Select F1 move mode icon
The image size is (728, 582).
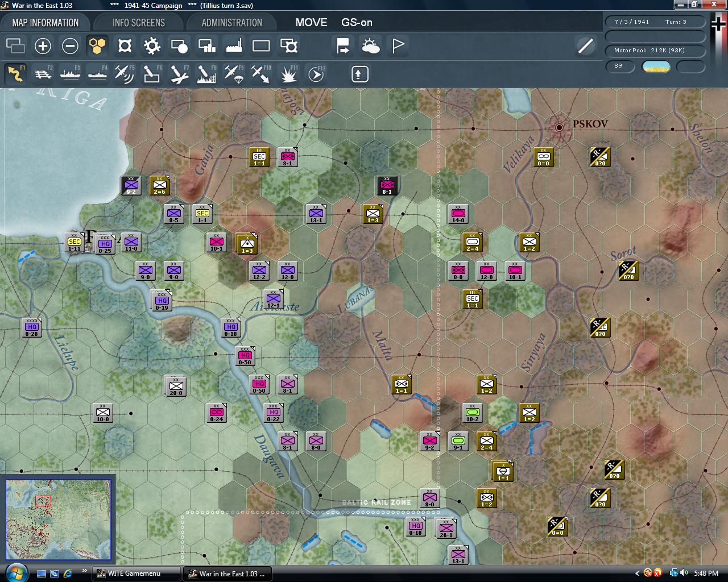coord(15,74)
